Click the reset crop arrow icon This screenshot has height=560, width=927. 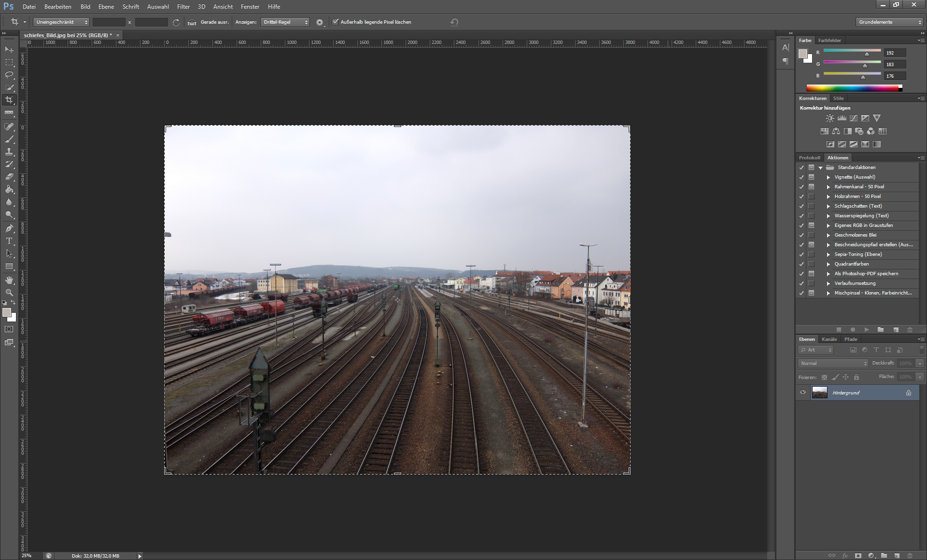[454, 22]
